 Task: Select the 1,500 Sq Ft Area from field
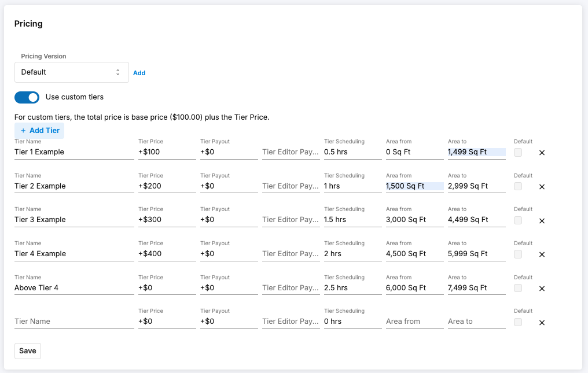pos(415,186)
